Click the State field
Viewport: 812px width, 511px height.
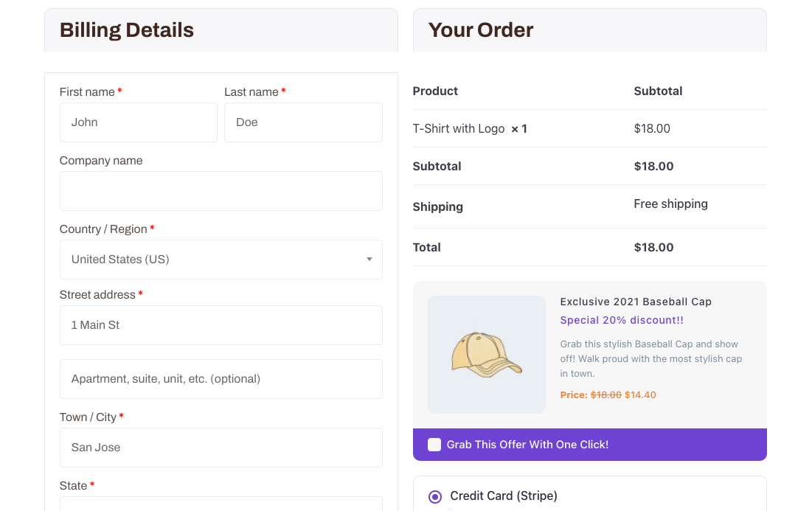tap(221, 504)
